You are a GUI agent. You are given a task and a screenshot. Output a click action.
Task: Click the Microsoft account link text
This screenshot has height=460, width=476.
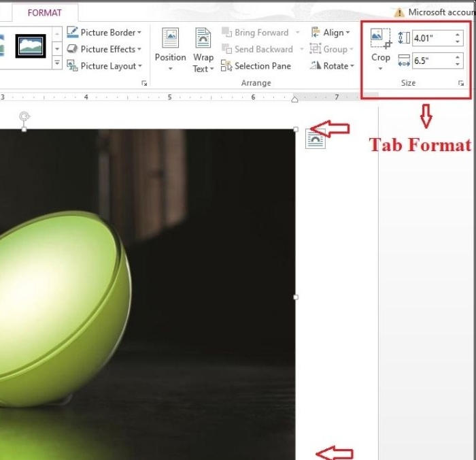point(442,12)
